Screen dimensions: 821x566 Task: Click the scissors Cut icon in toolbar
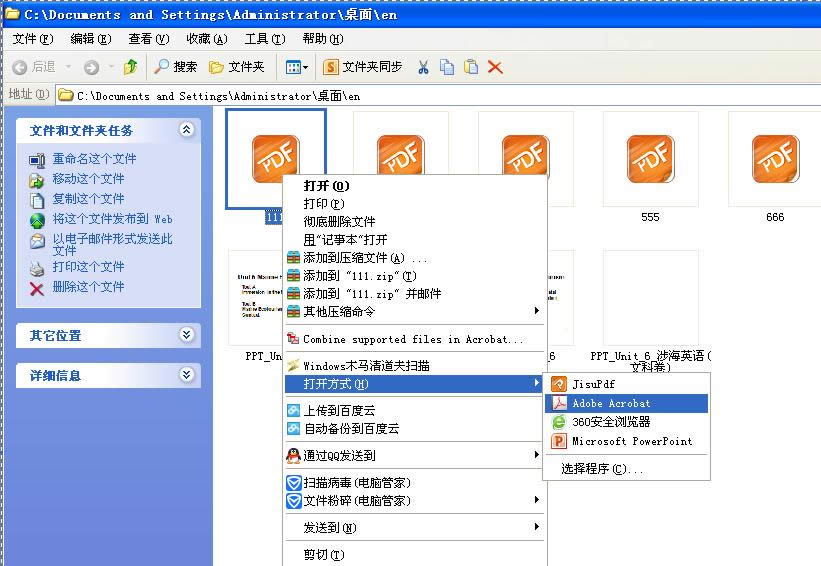click(423, 67)
